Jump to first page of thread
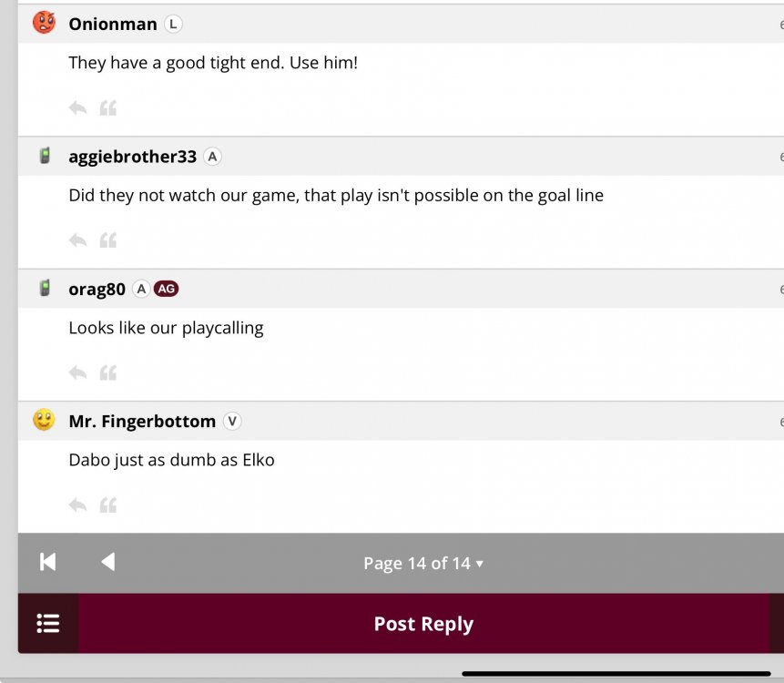The height and width of the screenshot is (683, 784). click(48, 562)
